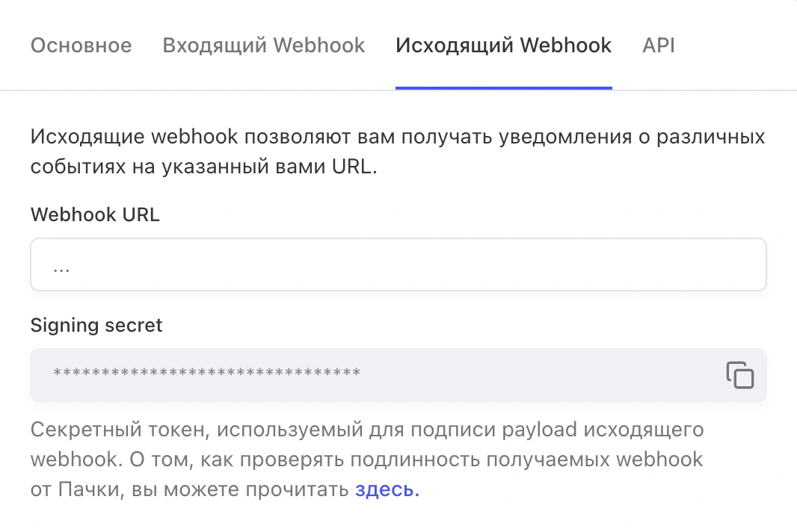Select the asterisks in the secret field
The width and height of the screenshot is (797, 532).
[206, 372]
